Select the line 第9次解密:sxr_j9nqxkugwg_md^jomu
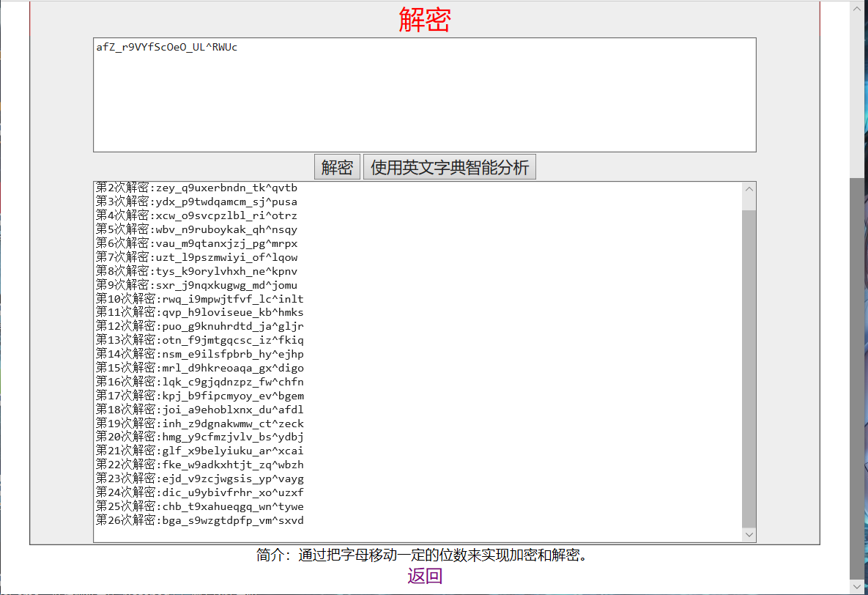Viewport: 868px width, 595px height. pyautogui.click(x=196, y=285)
